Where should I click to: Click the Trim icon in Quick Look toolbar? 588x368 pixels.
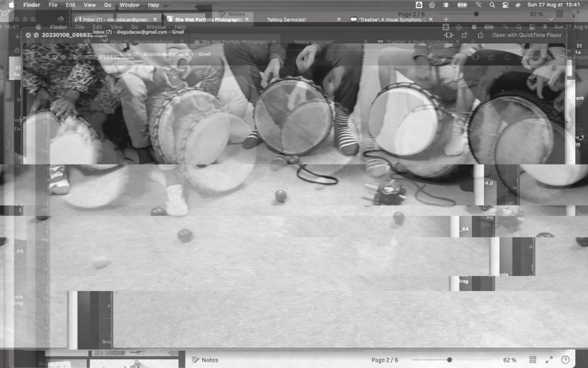click(449, 35)
